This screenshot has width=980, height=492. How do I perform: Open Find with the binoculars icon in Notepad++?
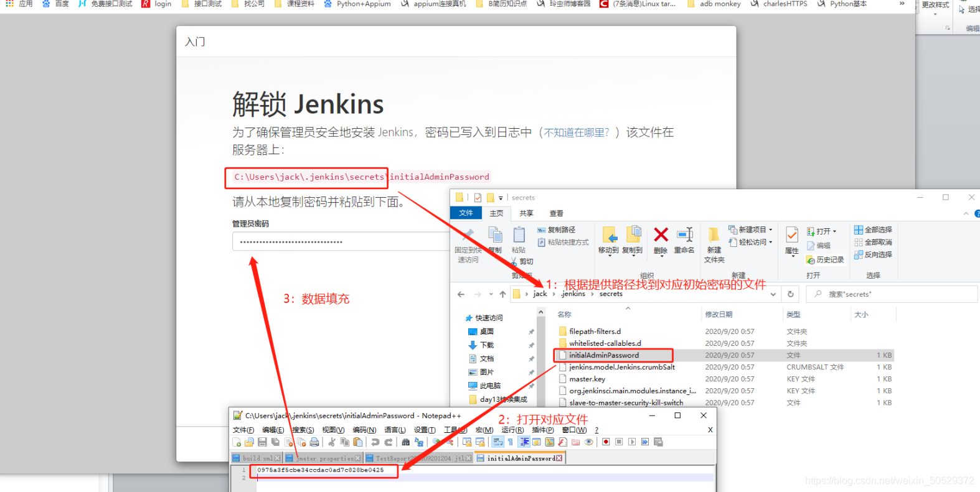(405, 442)
